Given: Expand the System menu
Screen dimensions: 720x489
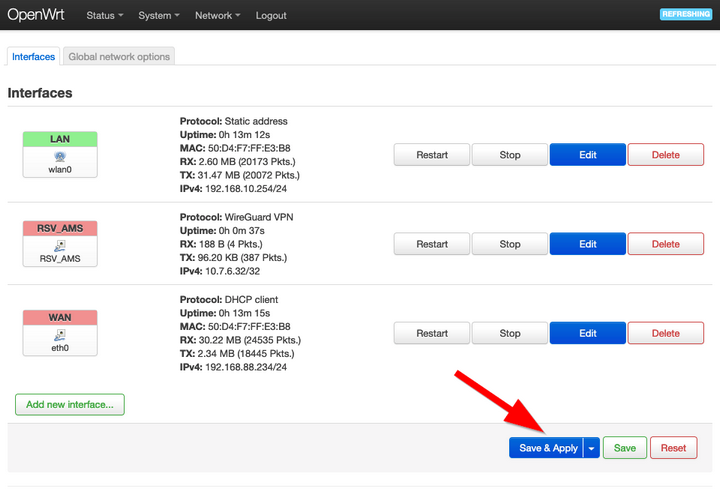Looking at the screenshot, I should tap(160, 16).
